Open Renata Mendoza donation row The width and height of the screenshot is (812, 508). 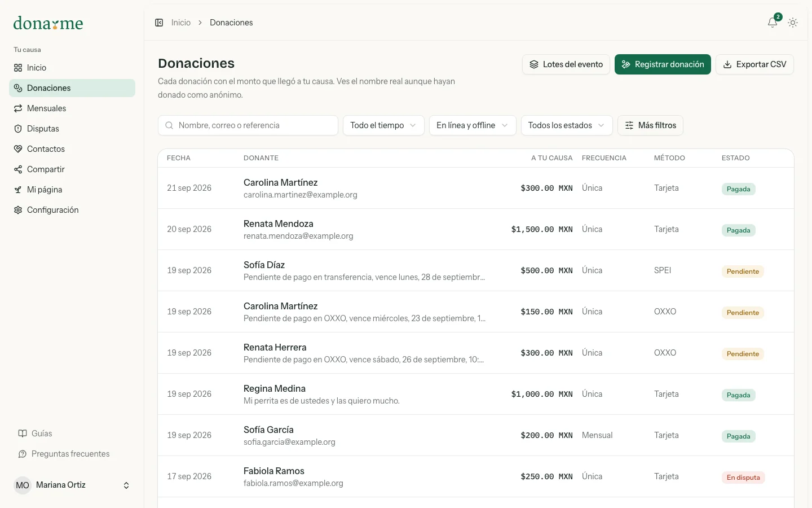(476, 229)
